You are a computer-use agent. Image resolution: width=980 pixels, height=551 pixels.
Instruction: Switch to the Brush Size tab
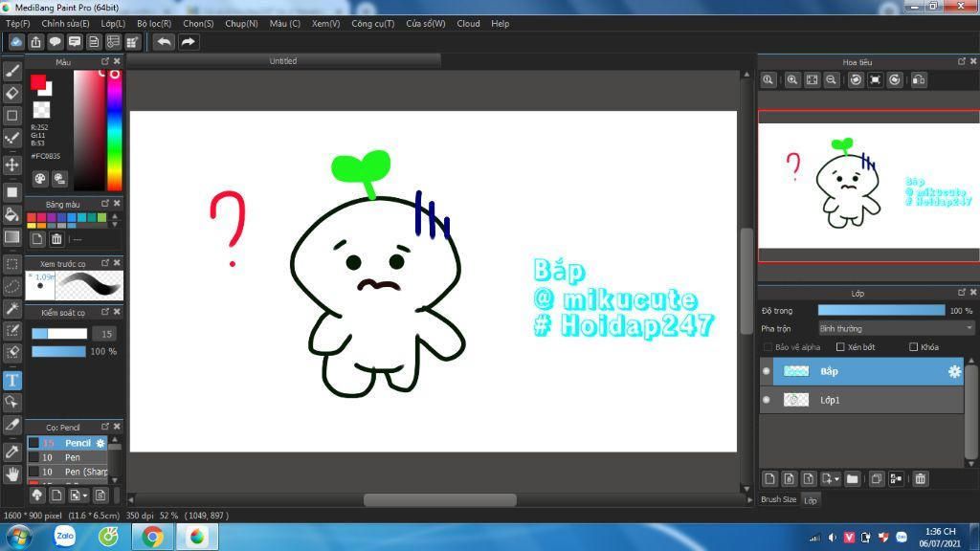778,499
